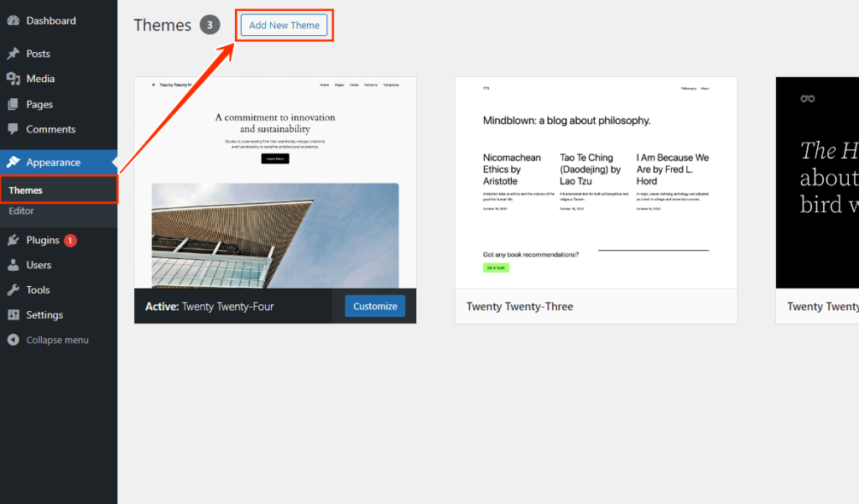
Task: Click the Appearance paintbrush icon
Action: click(x=13, y=162)
